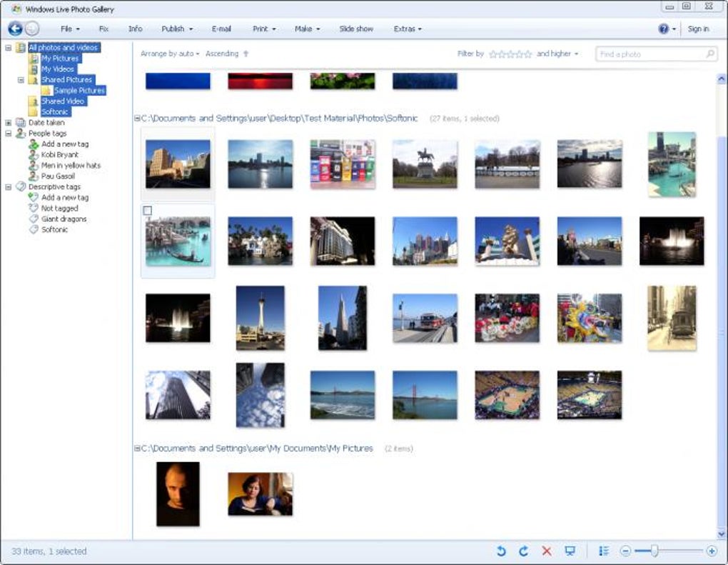This screenshot has height=565, width=728.
Task: Delete the selected photo
Action: pos(547,551)
